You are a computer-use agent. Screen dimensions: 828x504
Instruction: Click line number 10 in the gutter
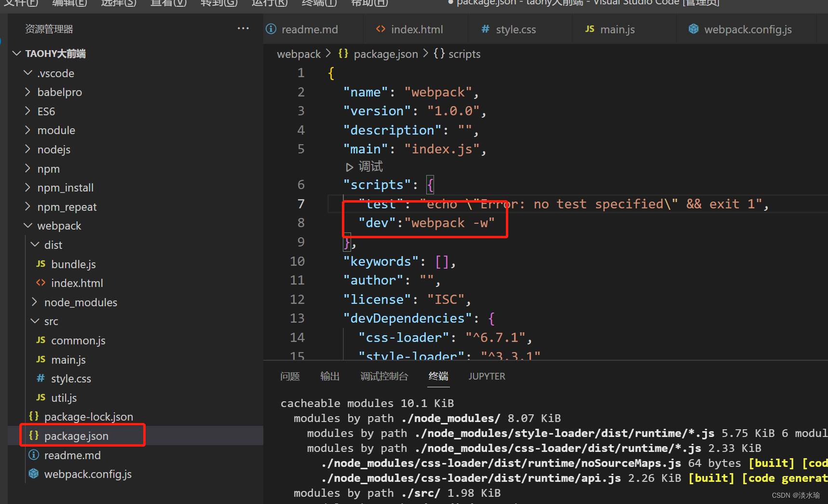click(x=297, y=261)
